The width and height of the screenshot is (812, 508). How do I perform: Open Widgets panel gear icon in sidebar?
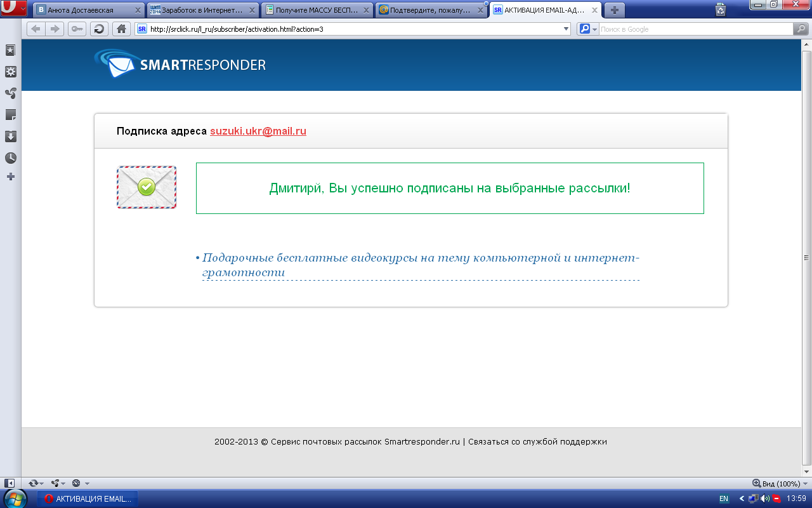10,72
